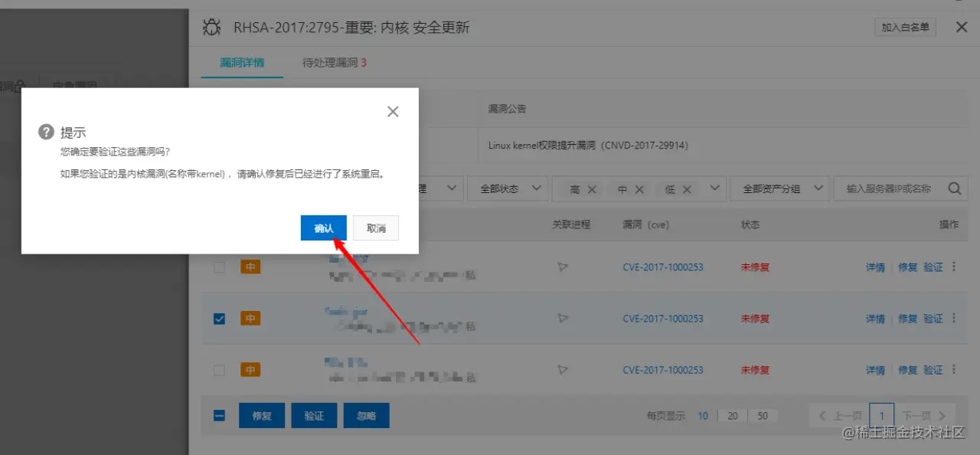Remove the 高 severity tag
Viewport: 980px width, 455px height.
[592, 189]
